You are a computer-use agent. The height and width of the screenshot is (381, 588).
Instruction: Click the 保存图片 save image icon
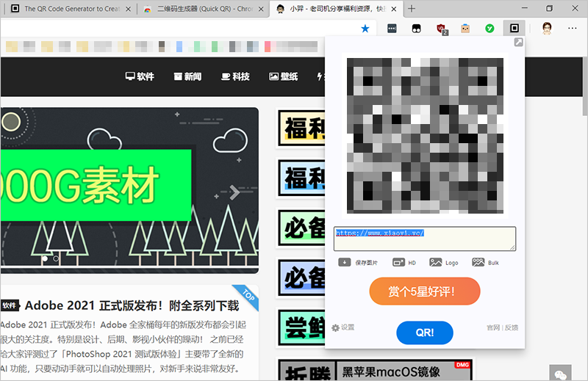[x=344, y=262]
